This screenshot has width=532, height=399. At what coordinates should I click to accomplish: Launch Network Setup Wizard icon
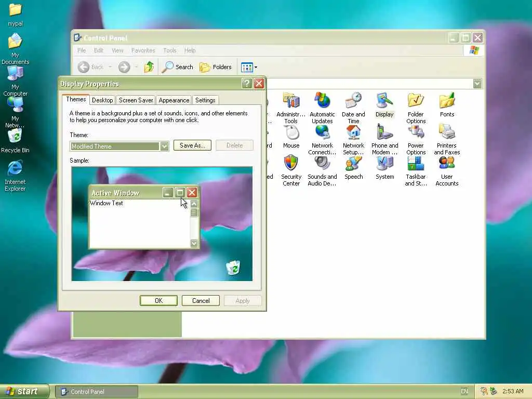click(353, 140)
